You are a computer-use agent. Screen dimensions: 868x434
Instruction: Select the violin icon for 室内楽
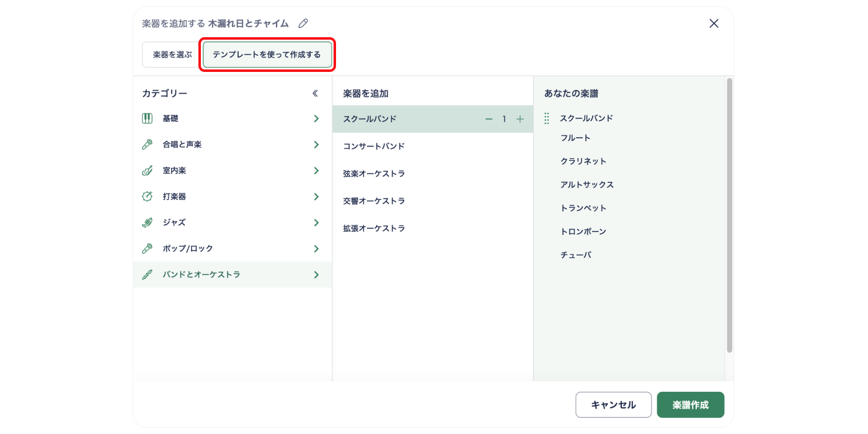147,170
